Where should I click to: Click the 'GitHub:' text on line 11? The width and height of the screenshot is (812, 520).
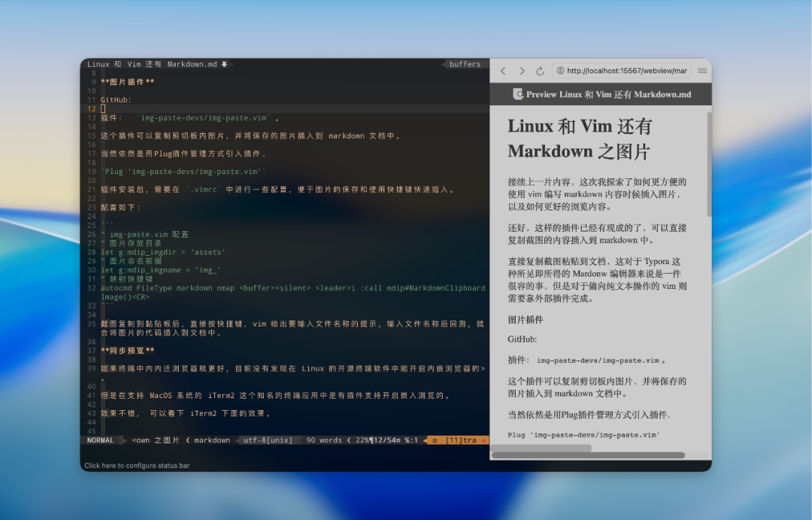point(116,100)
